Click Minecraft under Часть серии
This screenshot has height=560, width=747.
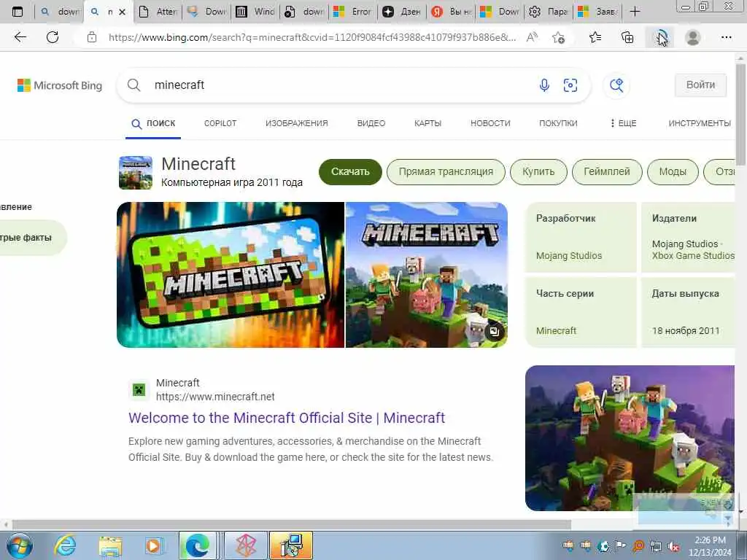click(556, 330)
